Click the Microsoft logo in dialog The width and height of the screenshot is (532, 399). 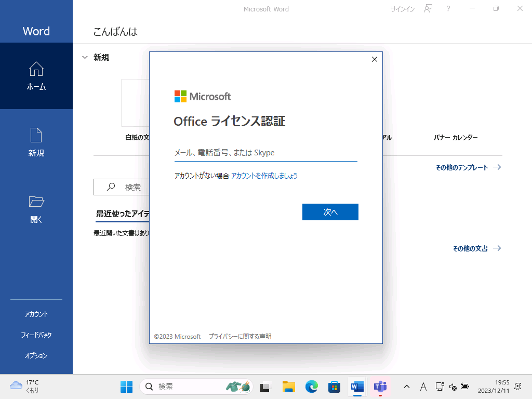pyautogui.click(x=203, y=96)
